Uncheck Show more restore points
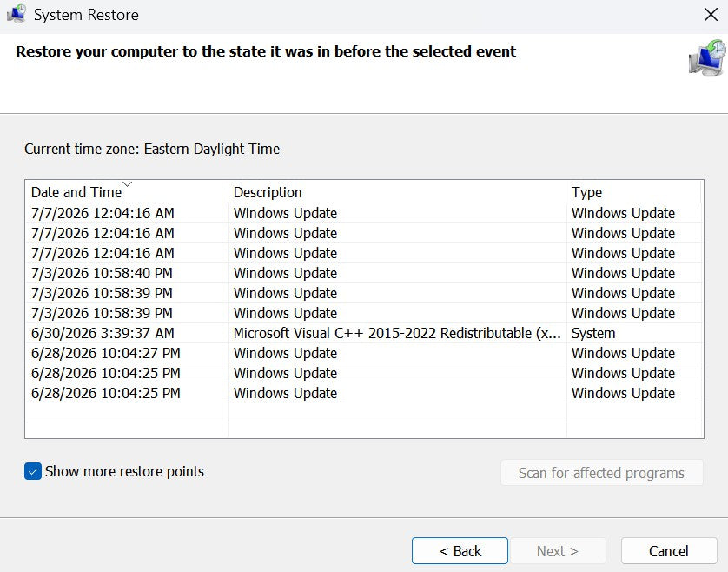This screenshot has height=572, width=728. 33,471
